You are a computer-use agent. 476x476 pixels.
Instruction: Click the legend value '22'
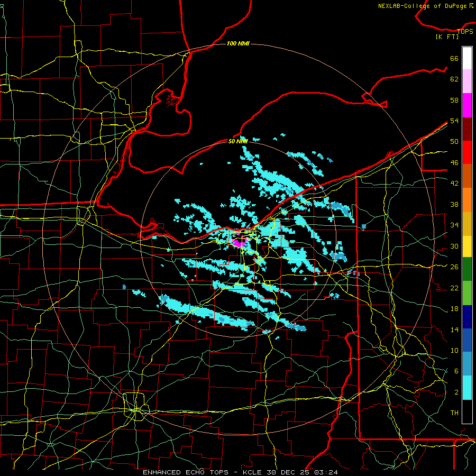[x=454, y=288]
